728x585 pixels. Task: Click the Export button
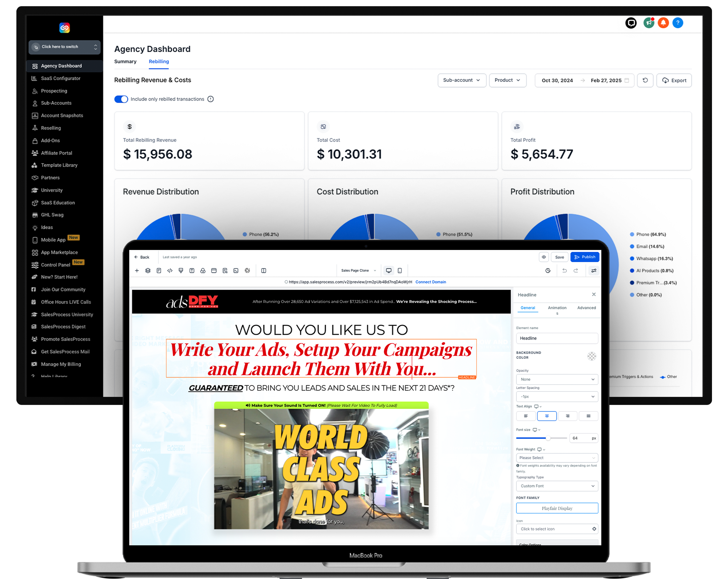[x=674, y=80]
